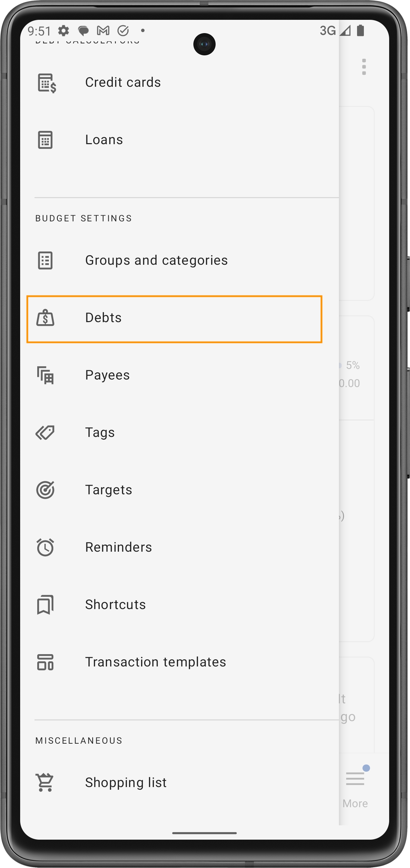410x868 pixels.
Task: Tap the Payees building icon
Action: [45, 375]
